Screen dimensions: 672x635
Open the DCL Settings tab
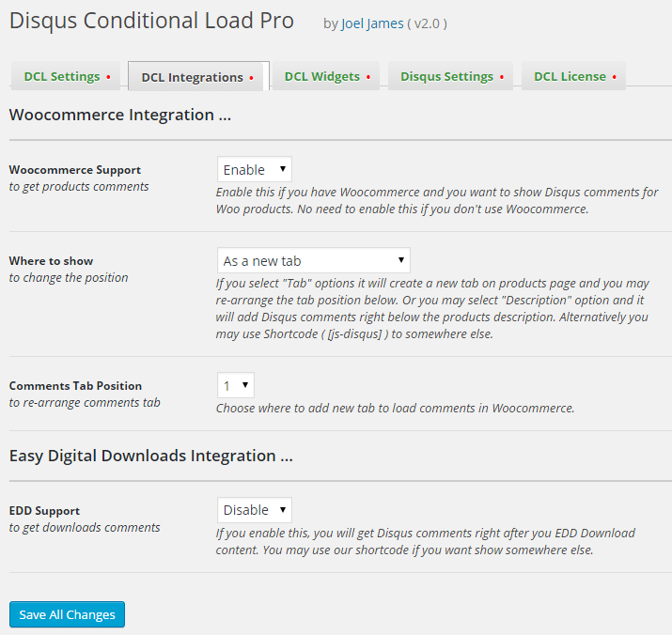click(x=66, y=76)
